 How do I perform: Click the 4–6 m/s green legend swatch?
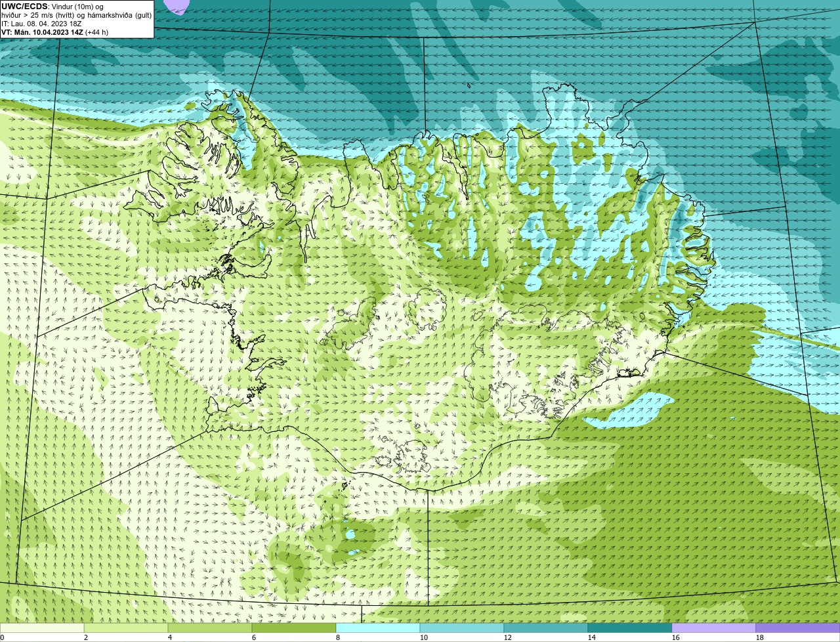tap(210, 628)
